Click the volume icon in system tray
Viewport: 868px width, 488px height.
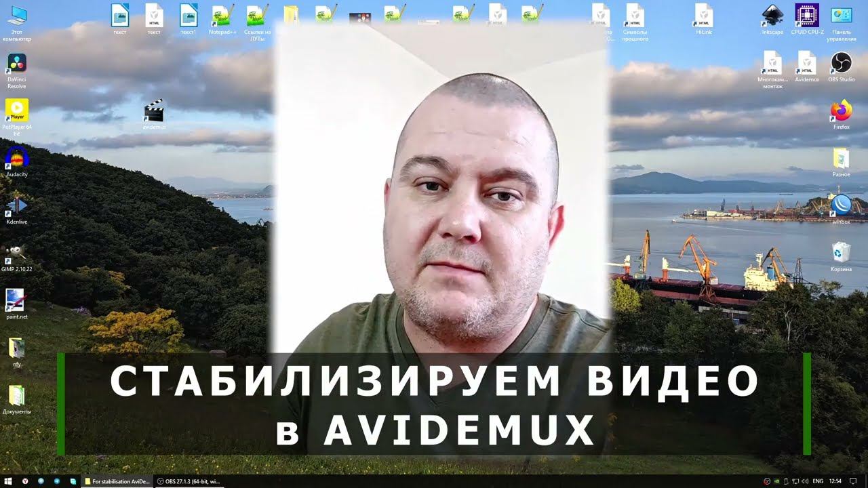804,481
